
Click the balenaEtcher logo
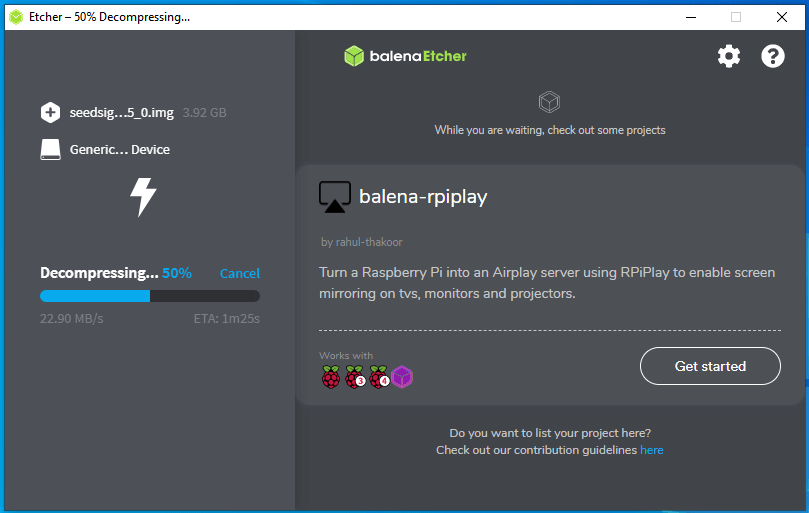(405, 56)
